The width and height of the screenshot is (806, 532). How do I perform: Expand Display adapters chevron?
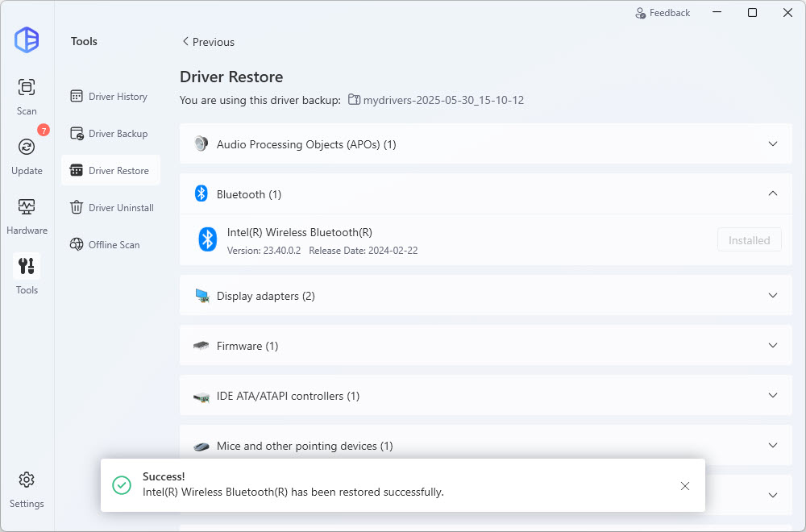click(x=772, y=296)
